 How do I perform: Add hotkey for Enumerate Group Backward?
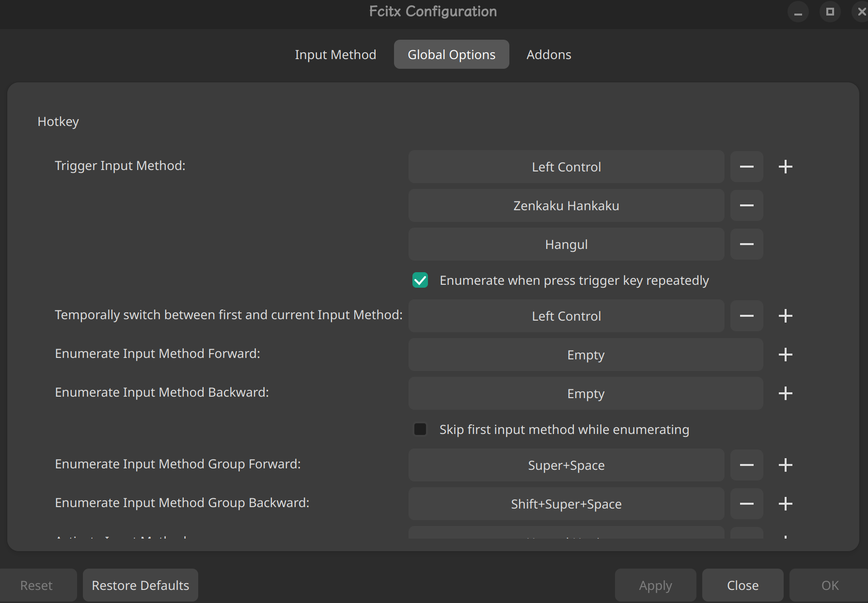(x=786, y=504)
